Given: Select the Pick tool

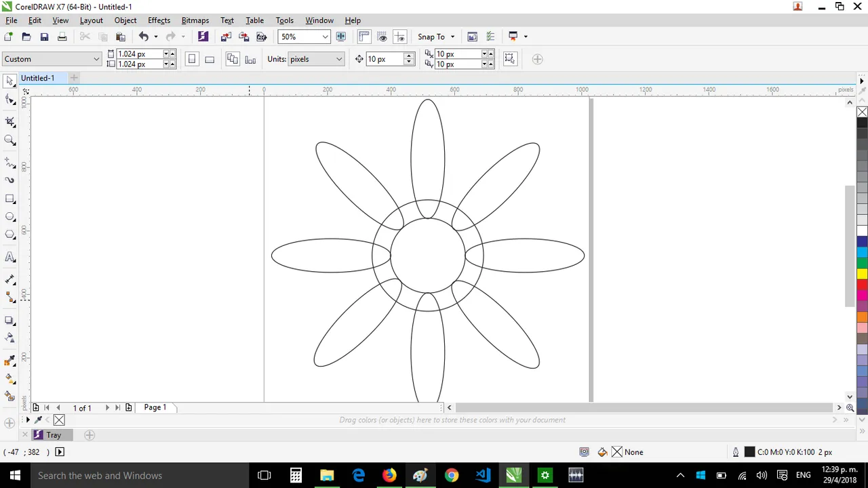Looking at the screenshot, I should pos(9,81).
